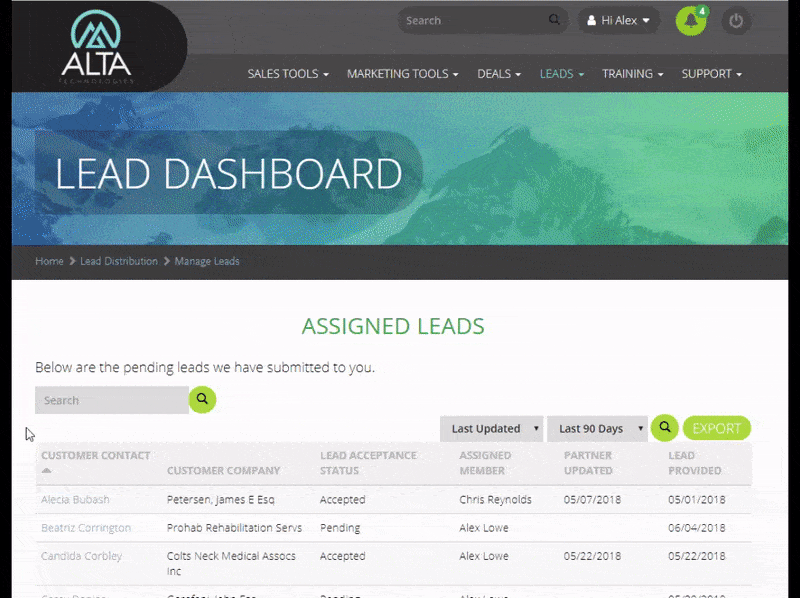This screenshot has width=800, height=598.
Task: Click the notification bell icon
Action: pyautogui.click(x=690, y=21)
